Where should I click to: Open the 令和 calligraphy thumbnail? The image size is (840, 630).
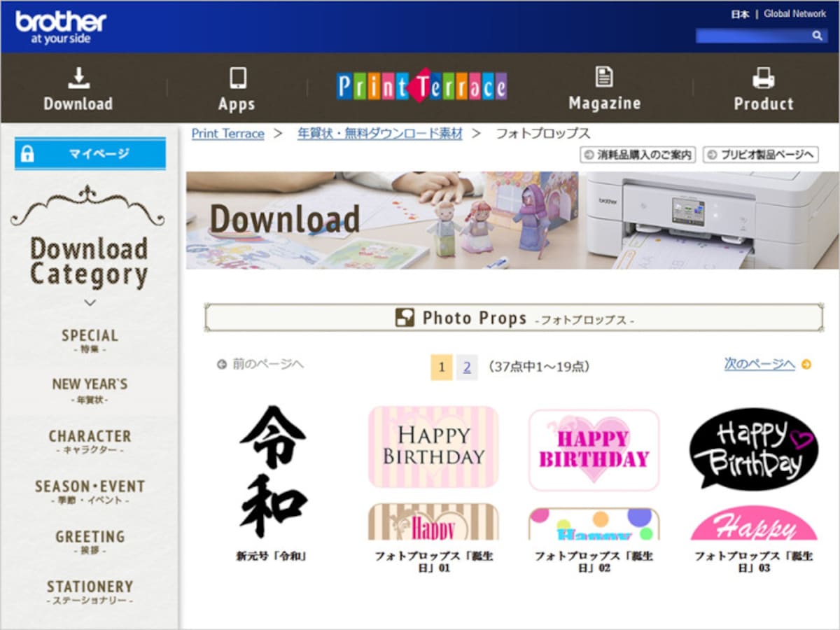coord(273,472)
